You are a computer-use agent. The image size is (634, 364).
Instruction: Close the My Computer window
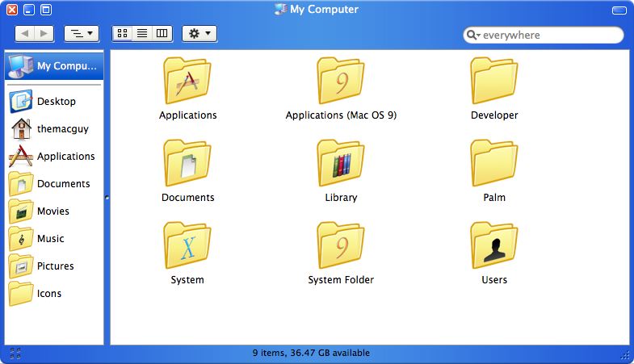pyautogui.click(x=12, y=10)
